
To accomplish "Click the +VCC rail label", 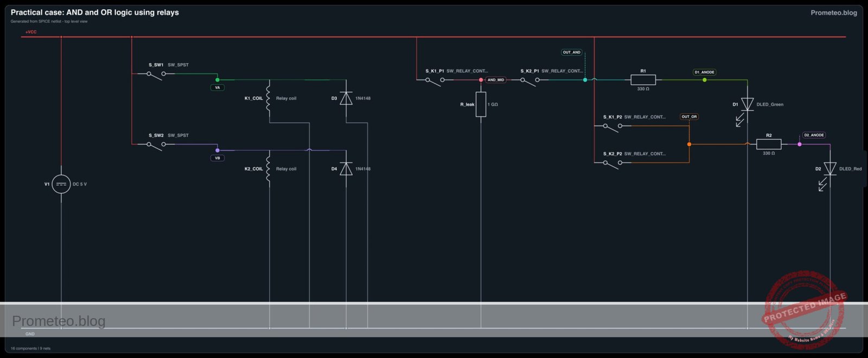I will [31, 32].
